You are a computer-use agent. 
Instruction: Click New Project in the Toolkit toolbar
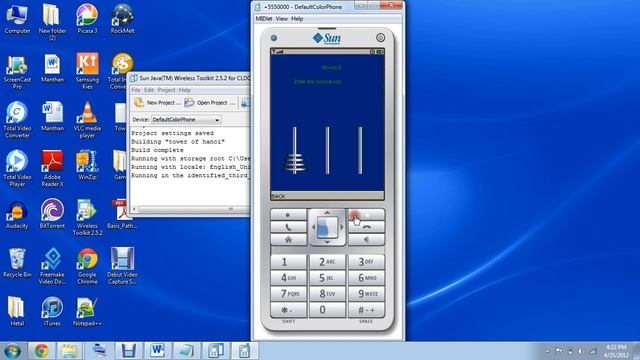(x=157, y=103)
